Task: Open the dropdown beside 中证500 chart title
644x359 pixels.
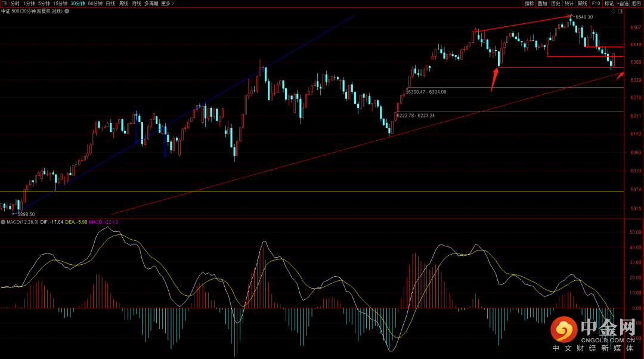Action: [67, 11]
